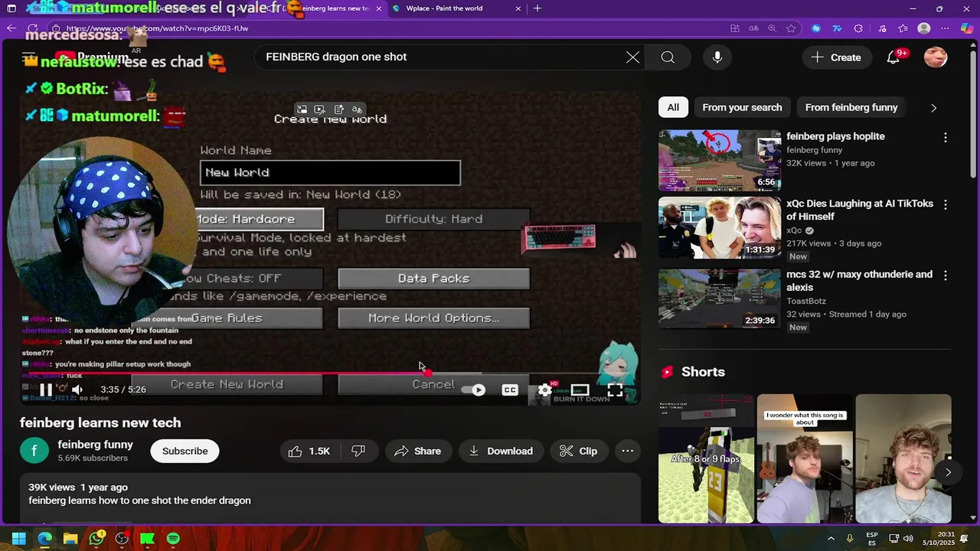
Task: Go back with the browser back arrow
Action: pyautogui.click(x=11, y=28)
